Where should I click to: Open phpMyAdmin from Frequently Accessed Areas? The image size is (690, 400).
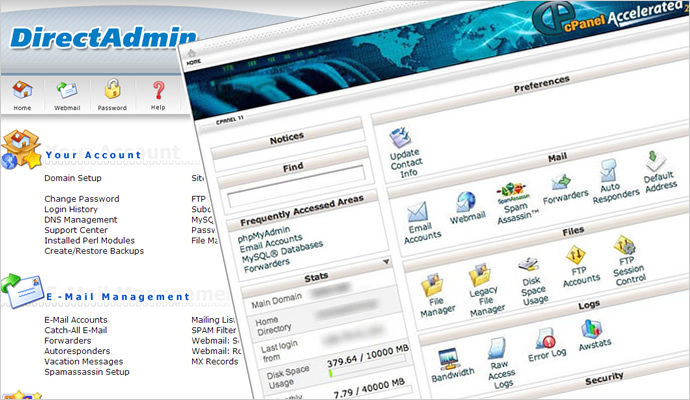264,234
